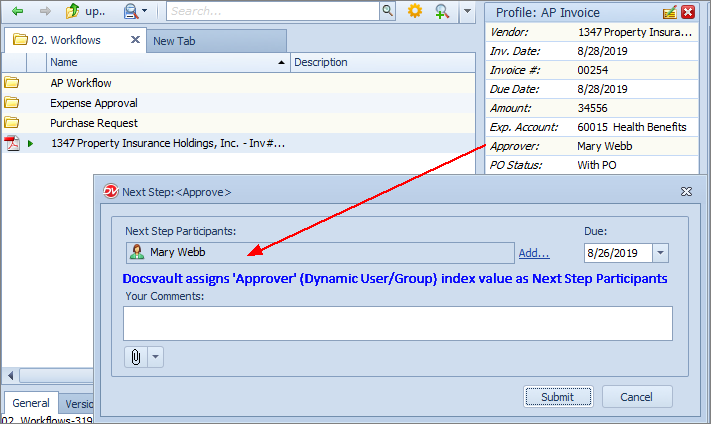Sort by the Name column header
The width and height of the screenshot is (711, 424).
click(168, 62)
